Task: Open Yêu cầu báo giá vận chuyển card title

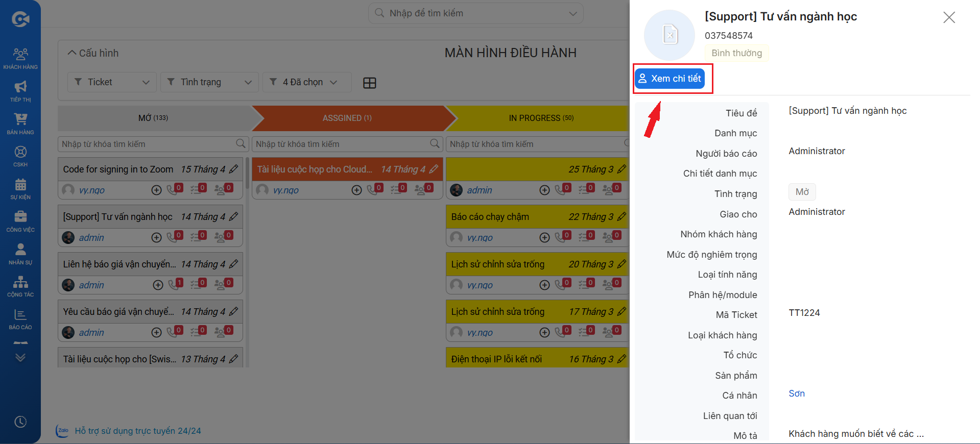Action: click(118, 311)
